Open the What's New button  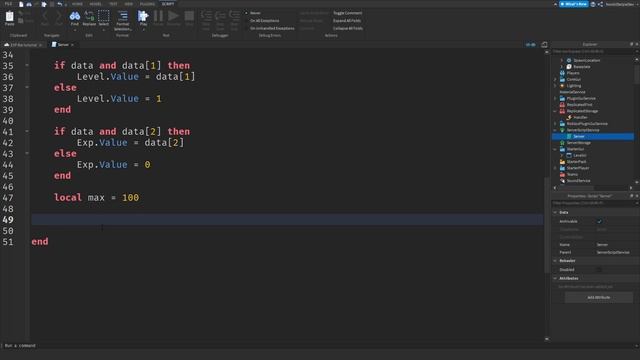(573, 4)
